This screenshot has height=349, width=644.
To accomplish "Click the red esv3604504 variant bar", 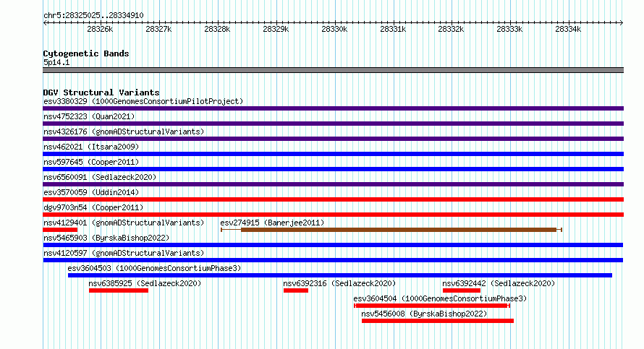I will pyautogui.click(x=432, y=306).
